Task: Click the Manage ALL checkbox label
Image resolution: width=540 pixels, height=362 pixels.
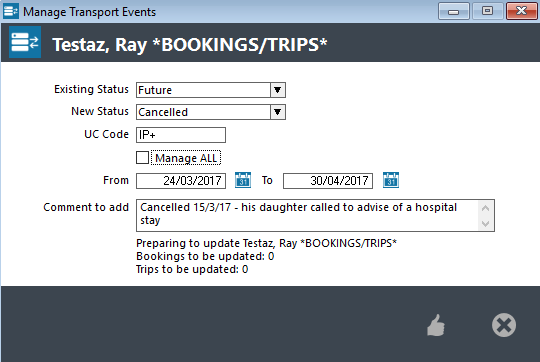Action: (186, 158)
